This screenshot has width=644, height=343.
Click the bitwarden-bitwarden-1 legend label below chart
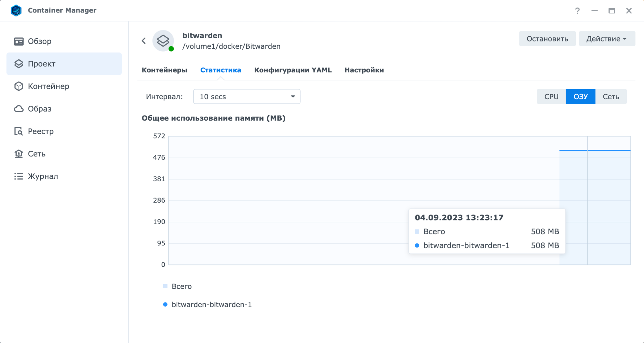tap(212, 304)
